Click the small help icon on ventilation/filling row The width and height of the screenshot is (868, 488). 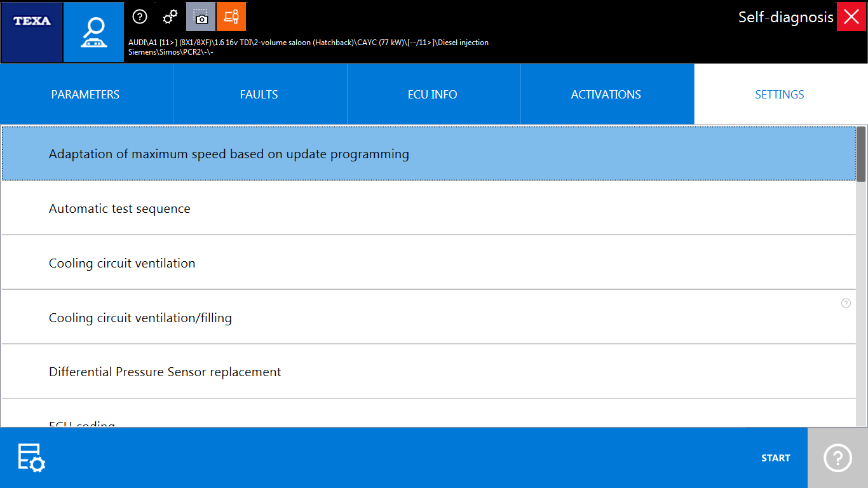tap(846, 303)
